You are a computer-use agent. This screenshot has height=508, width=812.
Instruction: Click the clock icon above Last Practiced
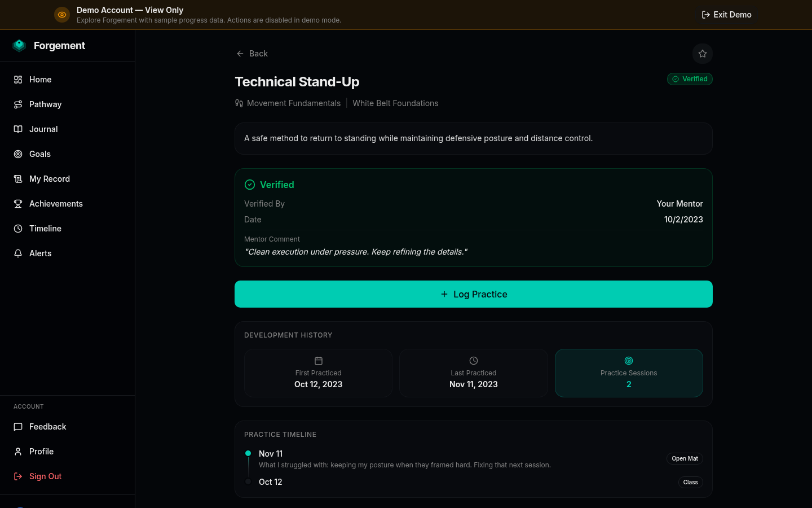(x=474, y=361)
